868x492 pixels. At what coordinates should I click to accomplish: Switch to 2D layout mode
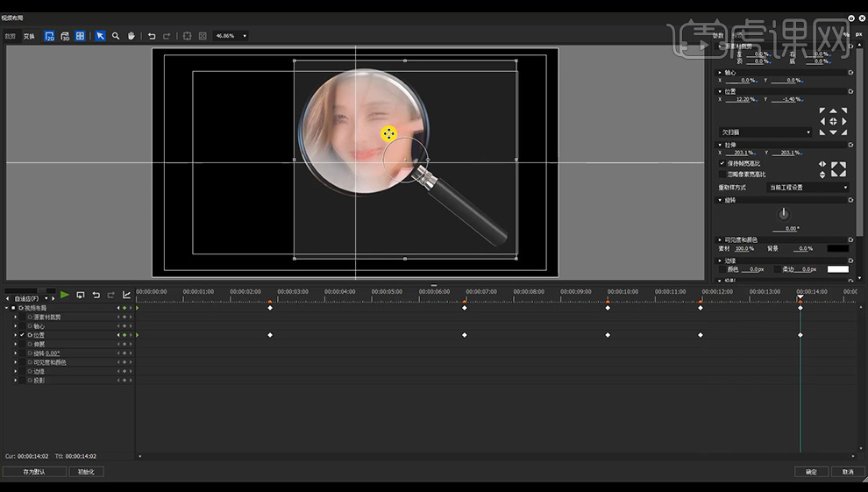[49, 36]
